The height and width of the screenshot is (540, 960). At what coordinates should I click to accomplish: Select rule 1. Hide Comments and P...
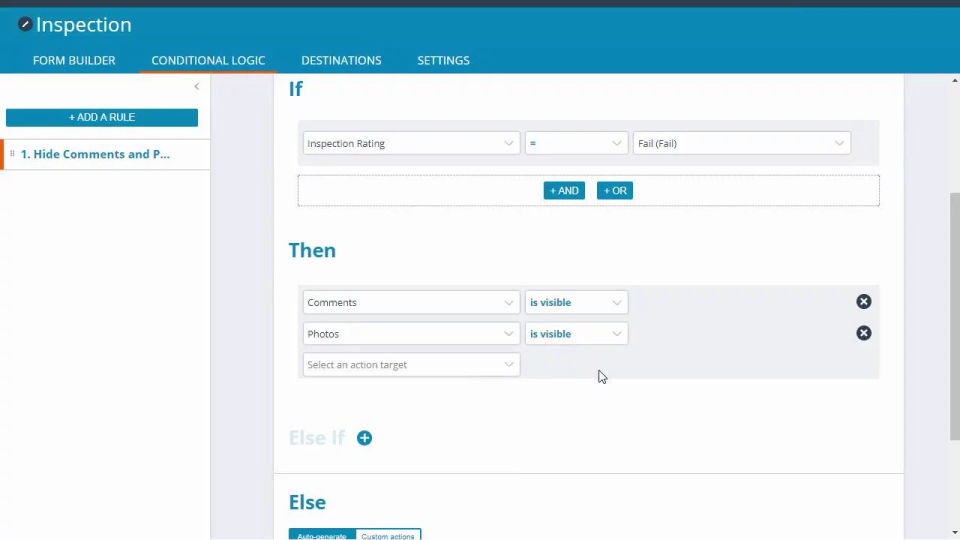pyautogui.click(x=105, y=154)
